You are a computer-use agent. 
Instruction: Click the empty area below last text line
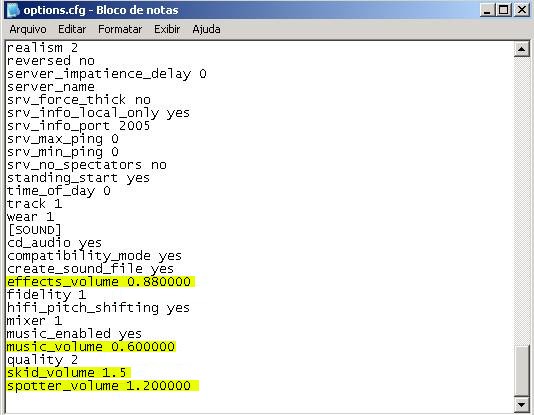259,403
